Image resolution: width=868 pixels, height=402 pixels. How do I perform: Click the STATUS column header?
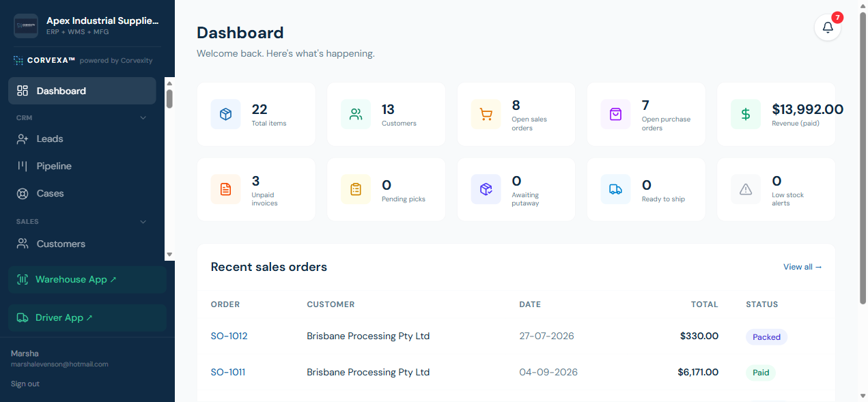tap(761, 304)
